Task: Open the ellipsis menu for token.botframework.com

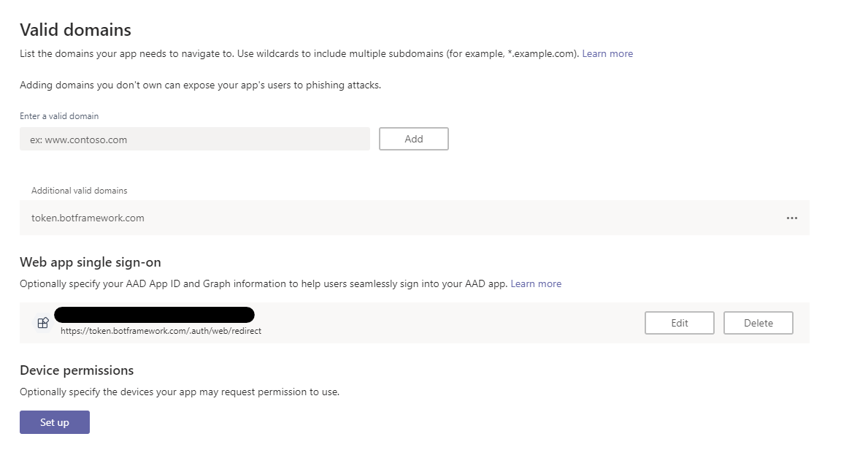Action: [792, 218]
